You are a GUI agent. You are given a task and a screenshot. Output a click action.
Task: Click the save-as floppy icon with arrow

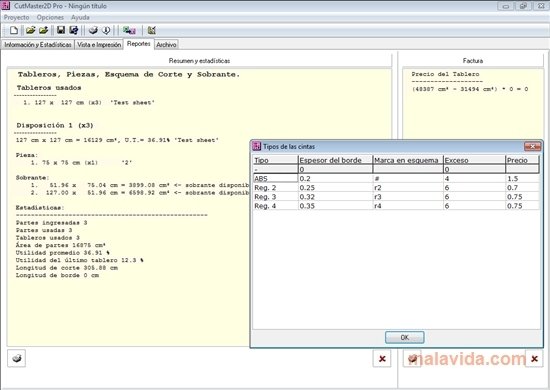click(74, 31)
